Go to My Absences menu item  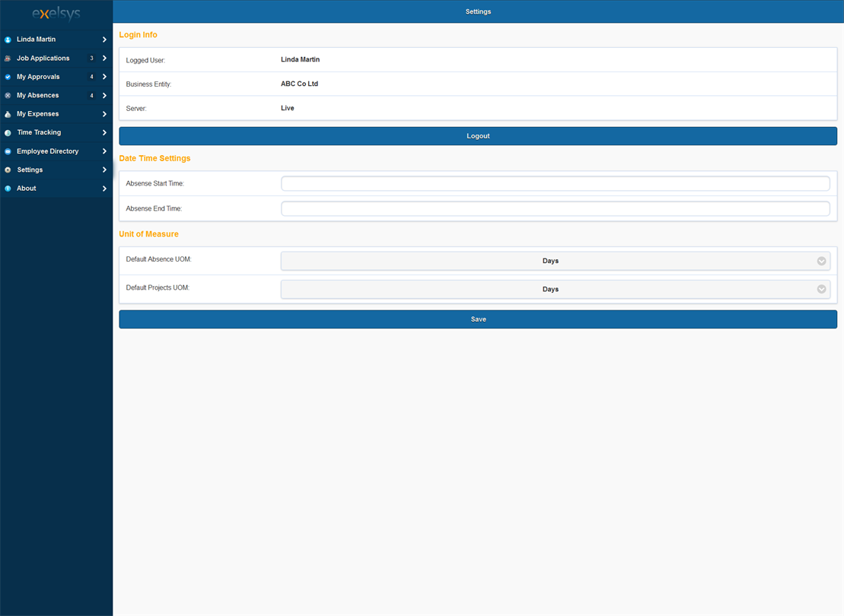click(x=56, y=95)
